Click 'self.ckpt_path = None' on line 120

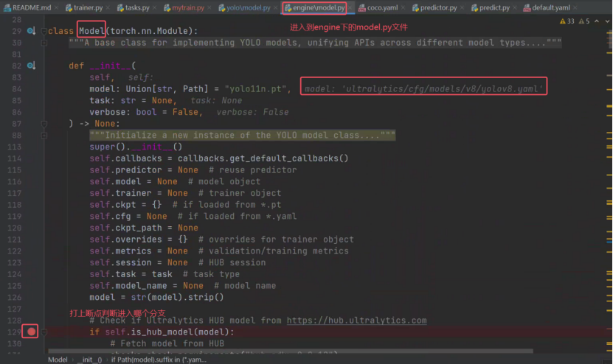tap(144, 228)
